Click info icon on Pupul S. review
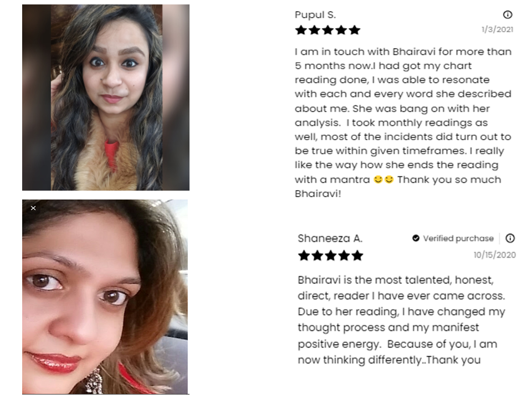 pyautogui.click(x=507, y=14)
